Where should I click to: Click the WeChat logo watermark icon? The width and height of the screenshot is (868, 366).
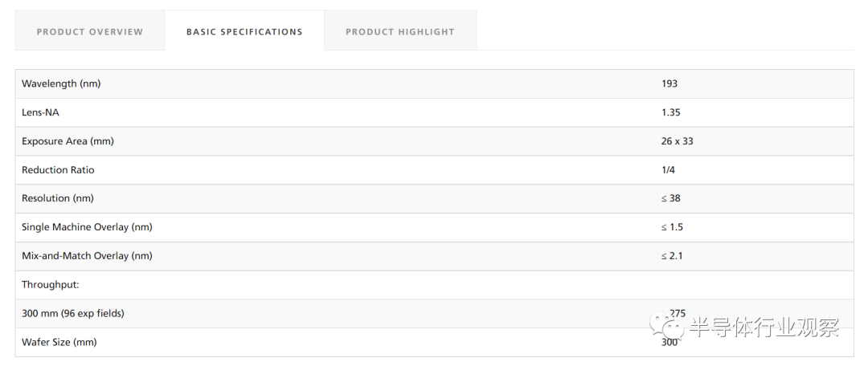[x=669, y=325]
